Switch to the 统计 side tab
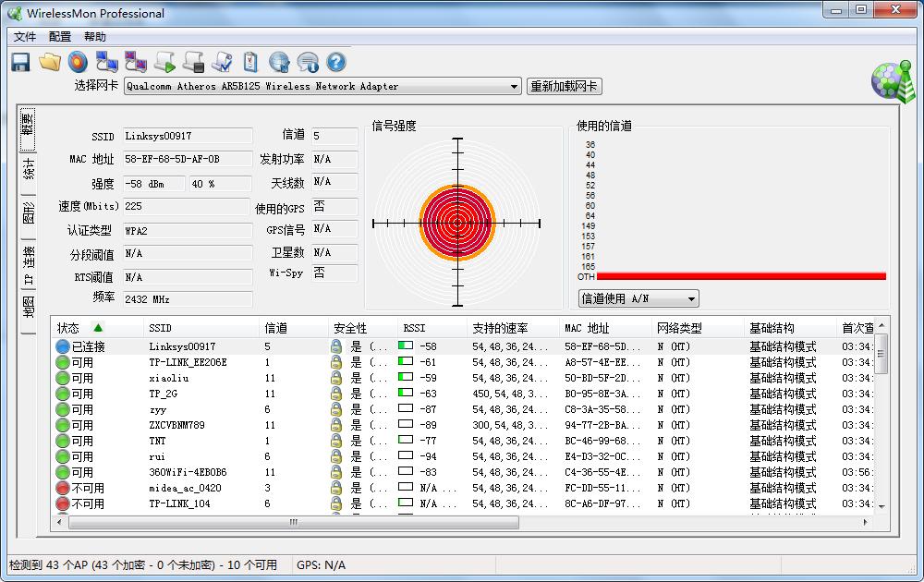 [x=29, y=168]
